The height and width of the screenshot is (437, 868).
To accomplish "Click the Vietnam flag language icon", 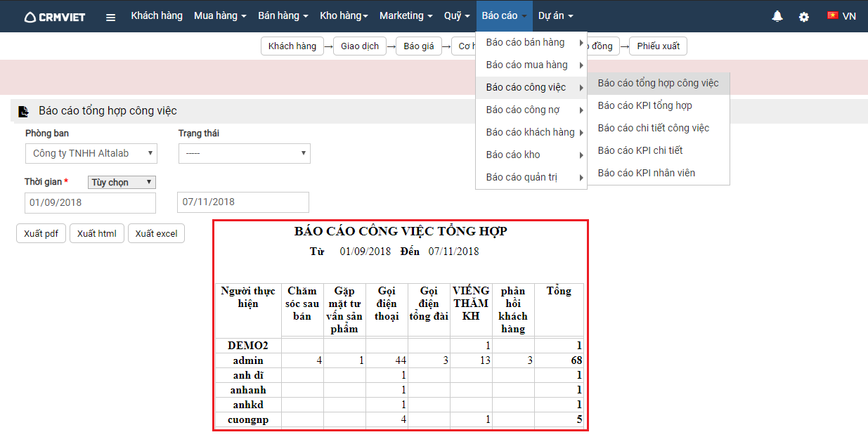I will pos(833,15).
